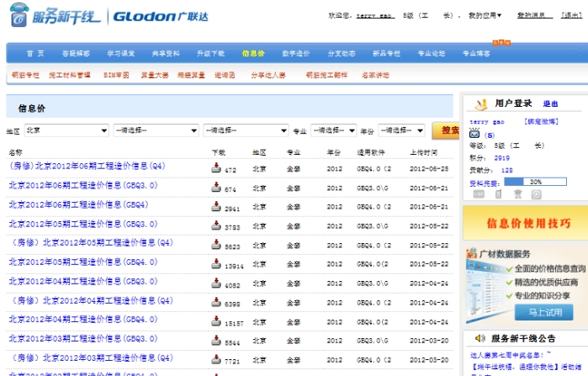
Task: Click the 广材数据服务 promo screenshot image
Action: click(486, 291)
